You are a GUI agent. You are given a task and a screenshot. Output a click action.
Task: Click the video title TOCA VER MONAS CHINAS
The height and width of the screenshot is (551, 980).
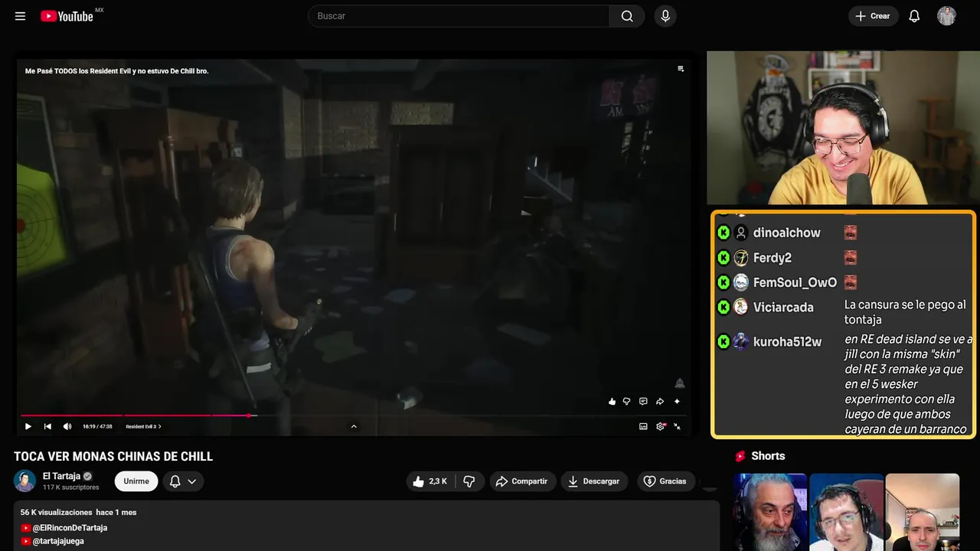coord(113,456)
